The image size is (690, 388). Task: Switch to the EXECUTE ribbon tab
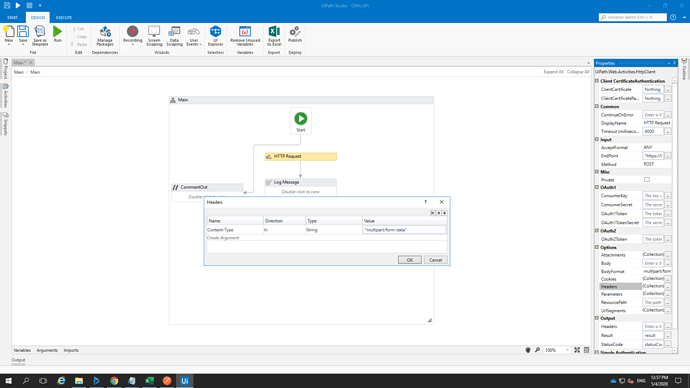point(64,18)
